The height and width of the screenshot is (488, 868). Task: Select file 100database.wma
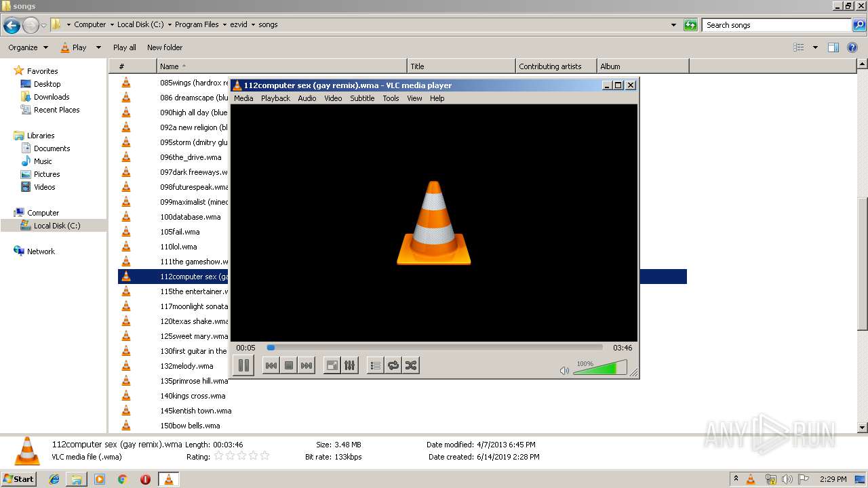191,217
